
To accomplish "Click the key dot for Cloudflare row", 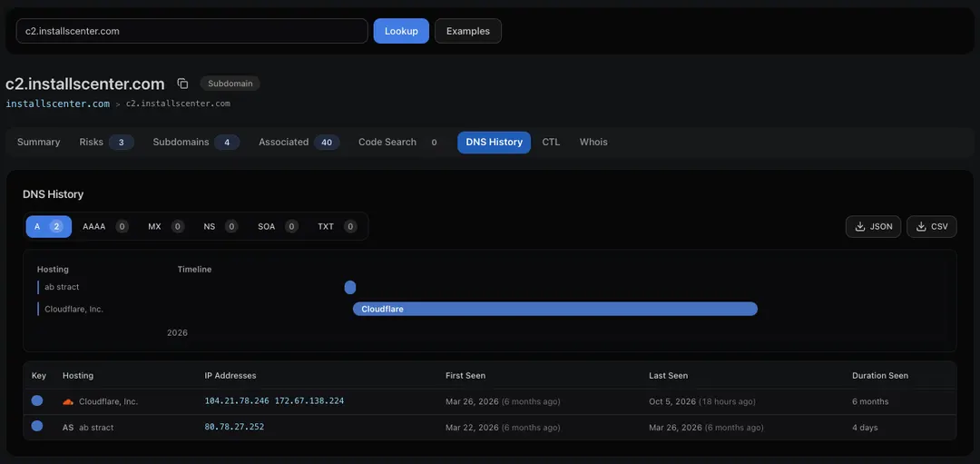I will (37, 400).
